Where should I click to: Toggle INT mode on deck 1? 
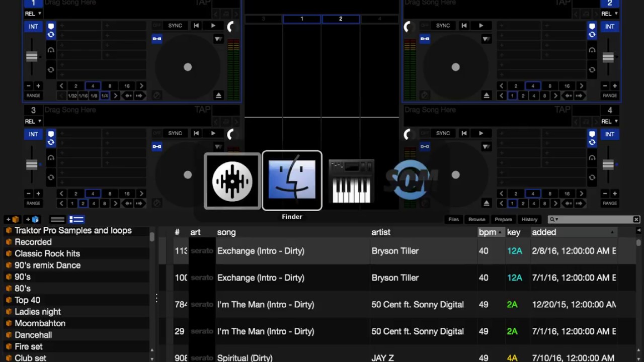click(33, 27)
